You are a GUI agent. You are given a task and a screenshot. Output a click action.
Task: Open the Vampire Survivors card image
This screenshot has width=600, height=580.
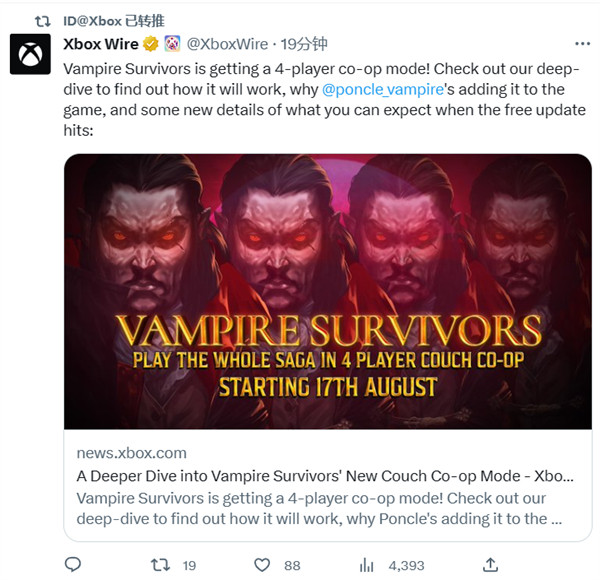pos(328,292)
